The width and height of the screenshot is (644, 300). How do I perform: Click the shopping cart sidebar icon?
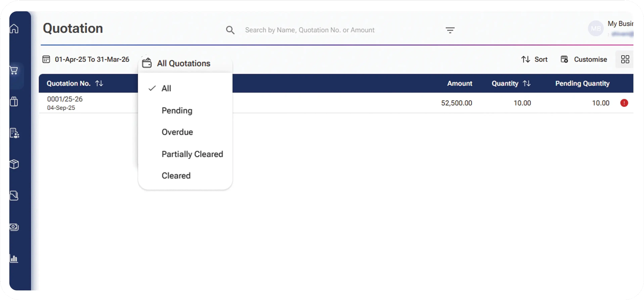click(x=14, y=70)
